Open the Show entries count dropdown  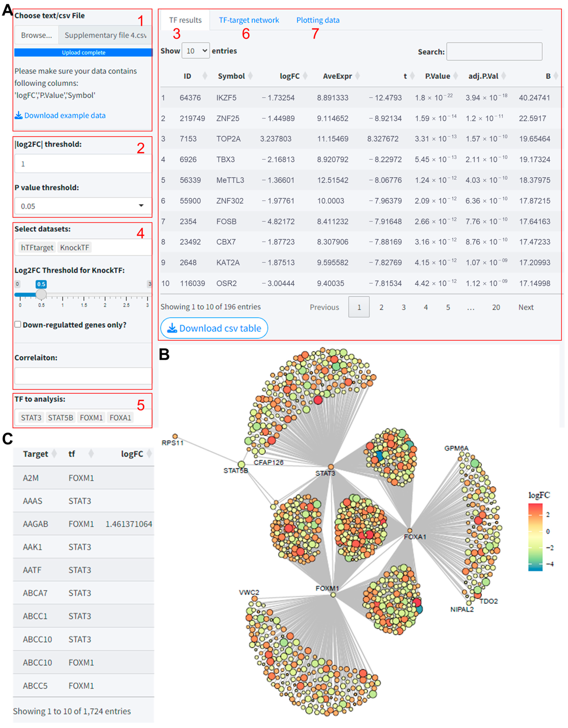pos(195,51)
